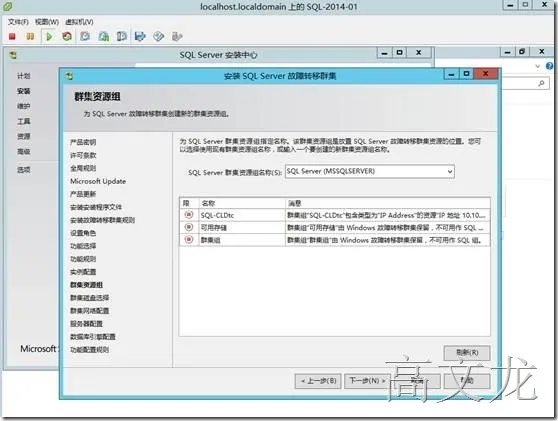The width and height of the screenshot is (558, 421).
Task: Click the 故障转移群集 setup dialog title icon
Action: [69, 76]
